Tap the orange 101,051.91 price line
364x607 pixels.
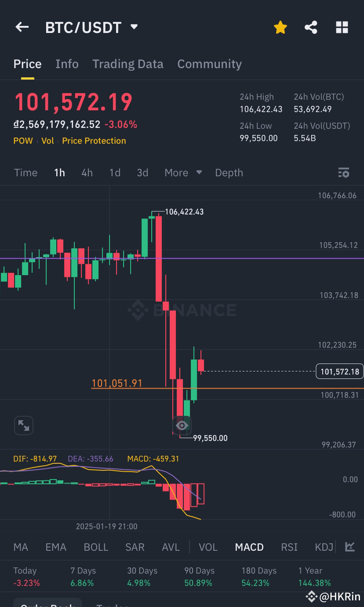(x=117, y=383)
